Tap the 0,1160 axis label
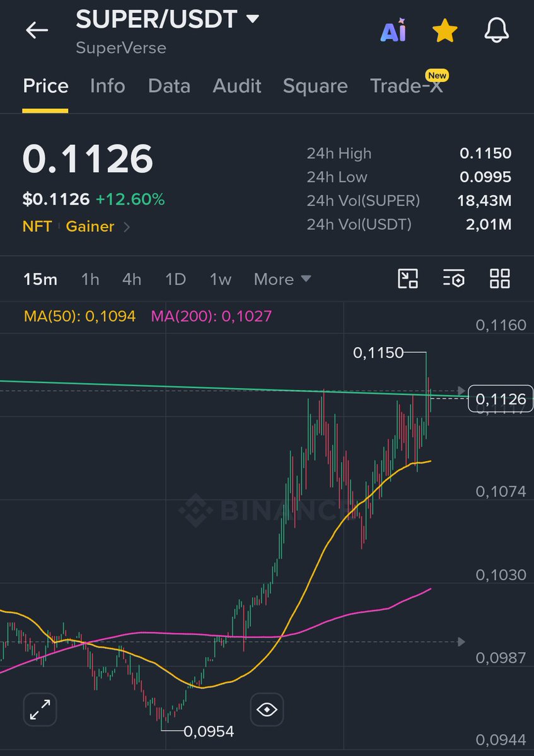The width and height of the screenshot is (534, 756). tap(501, 325)
